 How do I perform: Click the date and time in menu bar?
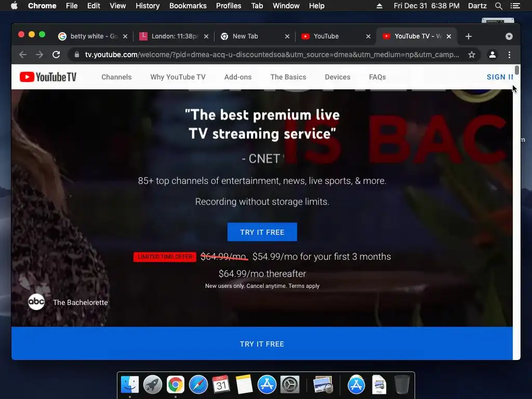tap(427, 6)
